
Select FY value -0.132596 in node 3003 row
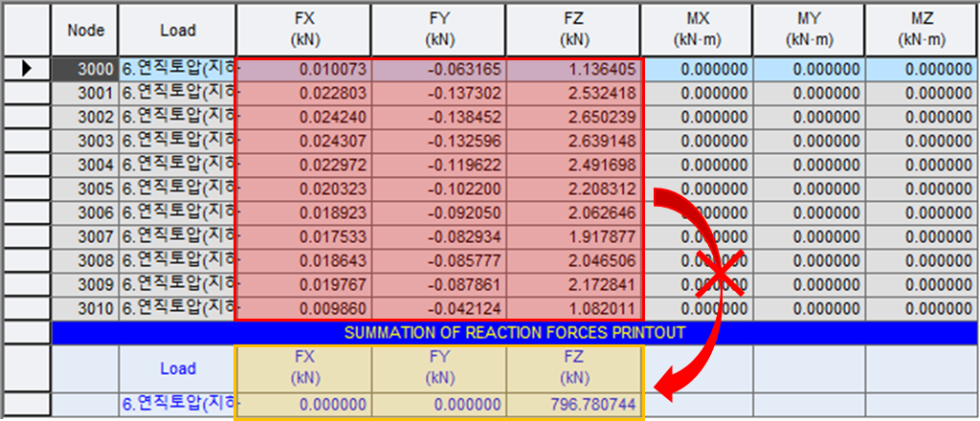pos(439,141)
